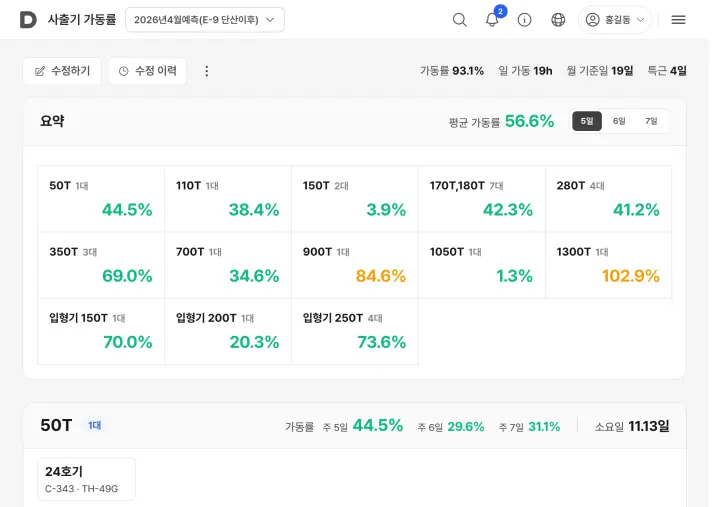The height and width of the screenshot is (507, 720).
Task: Click the 수정하기 edit button
Action: [62, 71]
